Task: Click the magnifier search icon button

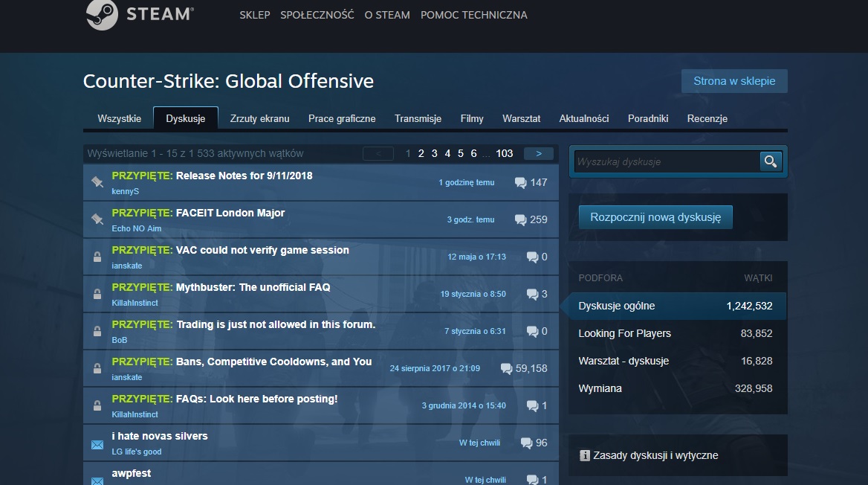Action: (x=771, y=161)
